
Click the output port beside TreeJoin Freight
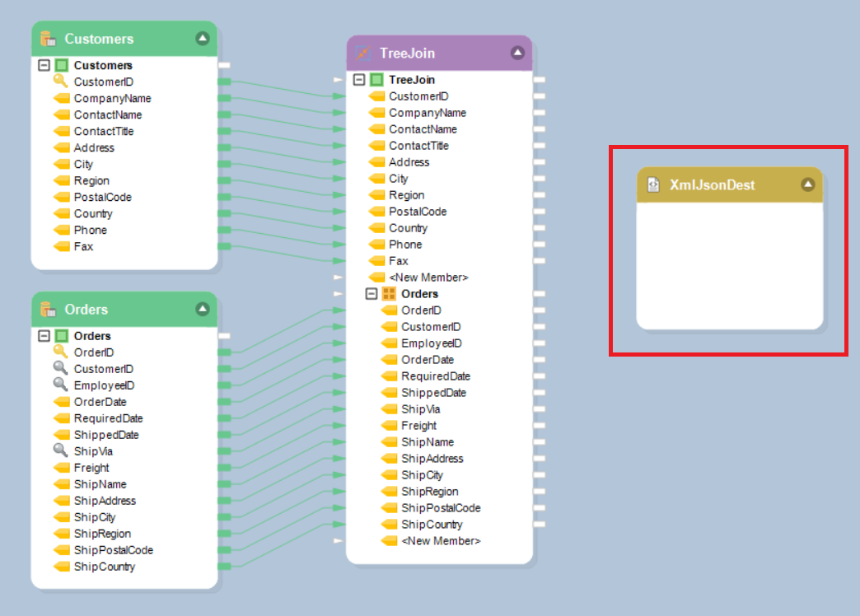click(x=540, y=426)
